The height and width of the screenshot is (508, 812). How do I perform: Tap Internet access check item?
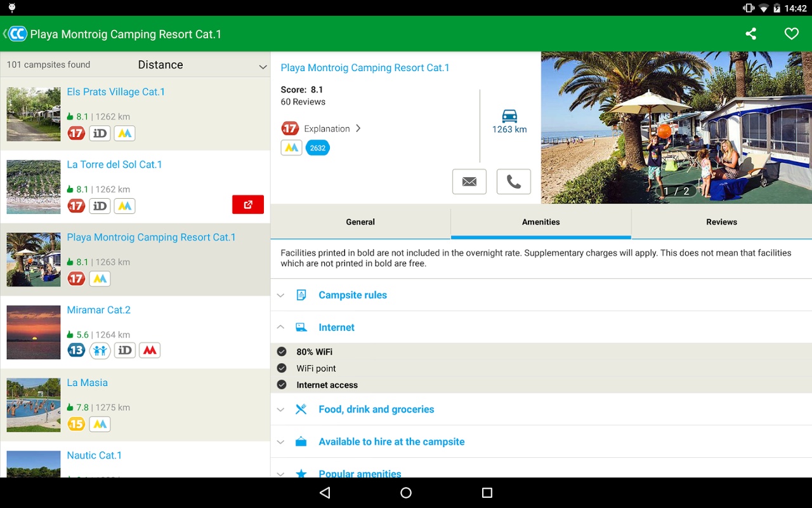tap(541, 385)
